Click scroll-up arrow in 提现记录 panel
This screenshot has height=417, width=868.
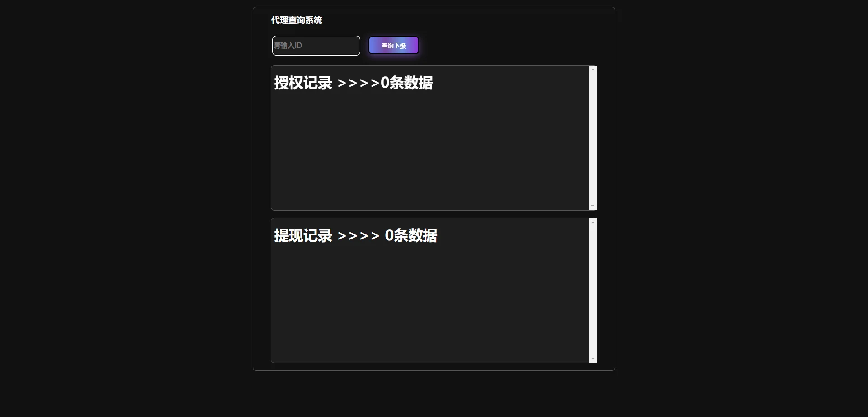click(x=593, y=222)
